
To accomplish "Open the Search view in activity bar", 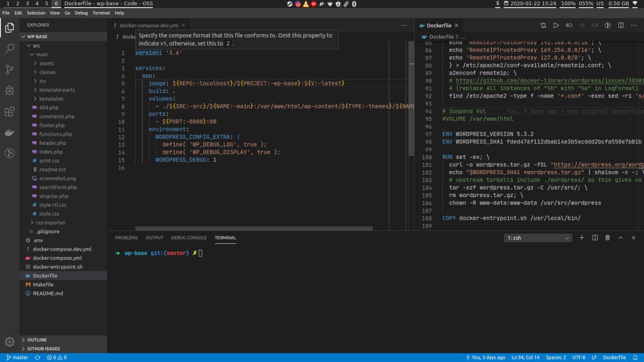I will pyautogui.click(x=10, y=49).
